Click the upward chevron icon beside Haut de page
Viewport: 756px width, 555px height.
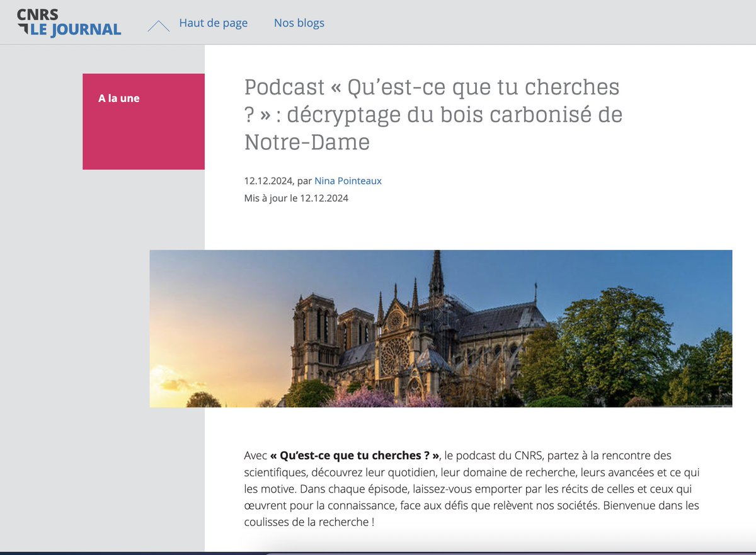[159, 26]
